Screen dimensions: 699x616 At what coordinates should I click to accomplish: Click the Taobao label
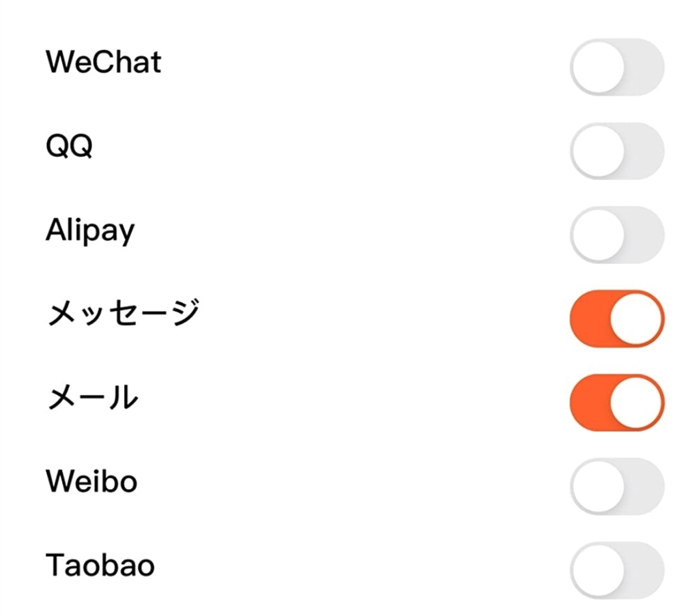(x=100, y=566)
